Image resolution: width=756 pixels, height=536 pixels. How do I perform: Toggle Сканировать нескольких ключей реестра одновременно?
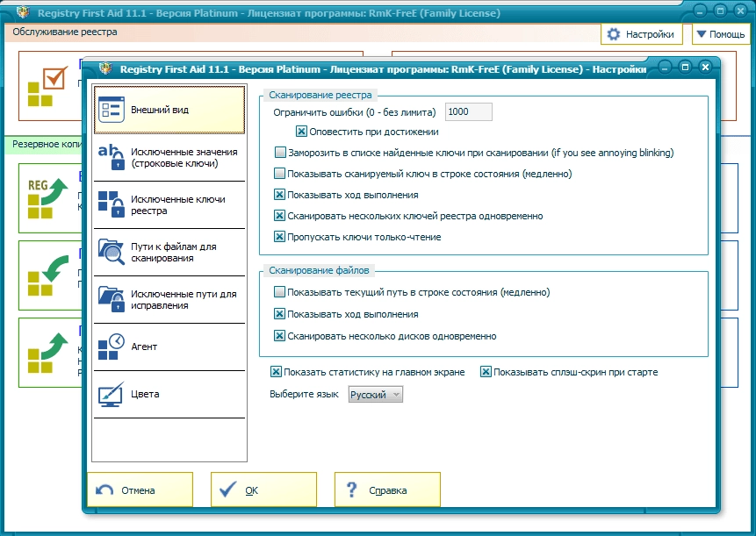[x=279, y=216]
